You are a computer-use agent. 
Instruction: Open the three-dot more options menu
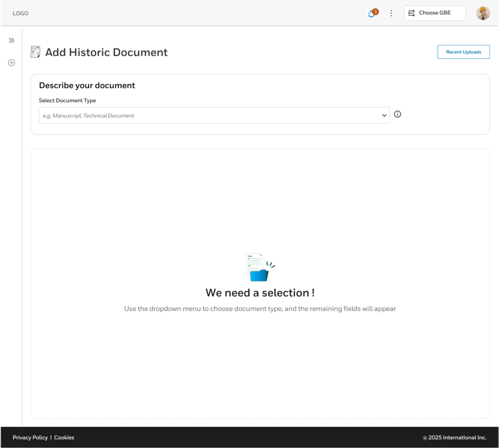coord(391,13)
